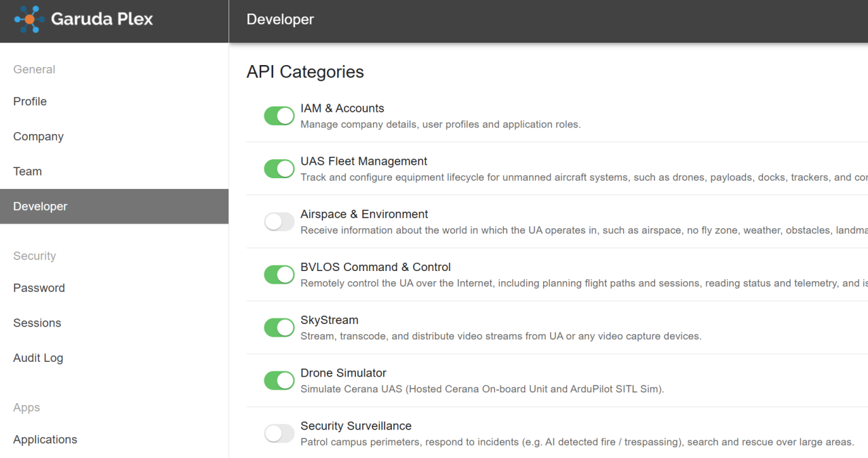Open the Profile settings page
The image size is (868, 458).
coord(30,102)
